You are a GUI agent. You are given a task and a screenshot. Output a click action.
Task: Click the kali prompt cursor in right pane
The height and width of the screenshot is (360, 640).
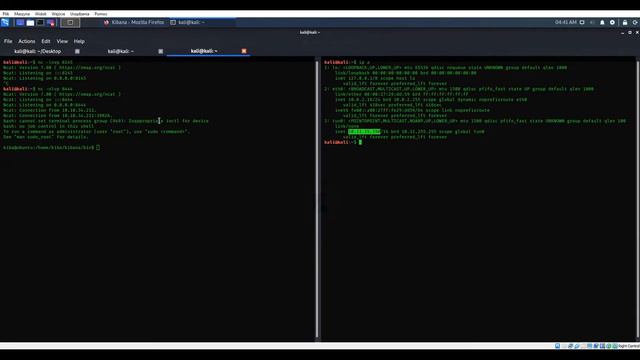point(360,142)
